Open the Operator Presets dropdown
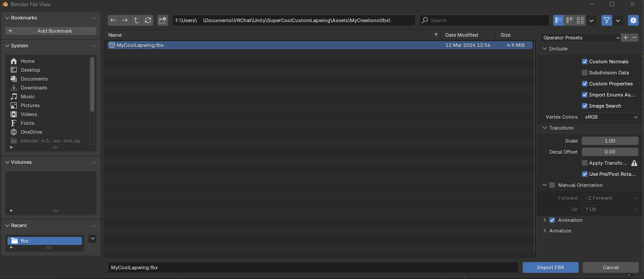Viewport: 644px width, 279px height. pos(580,38)
